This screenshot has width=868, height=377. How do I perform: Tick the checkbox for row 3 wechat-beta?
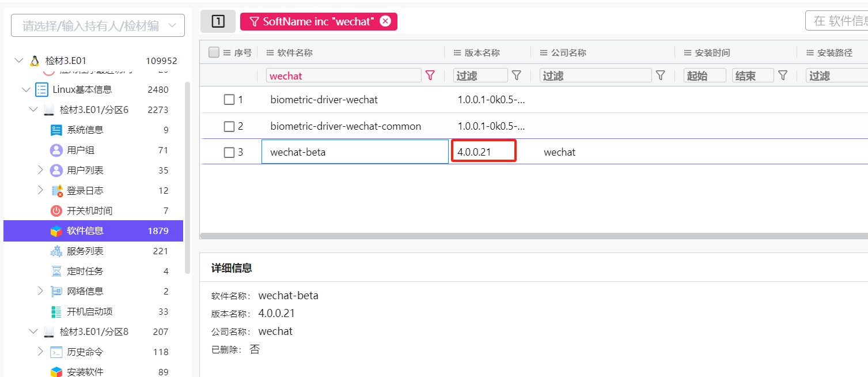coord(229,153)
